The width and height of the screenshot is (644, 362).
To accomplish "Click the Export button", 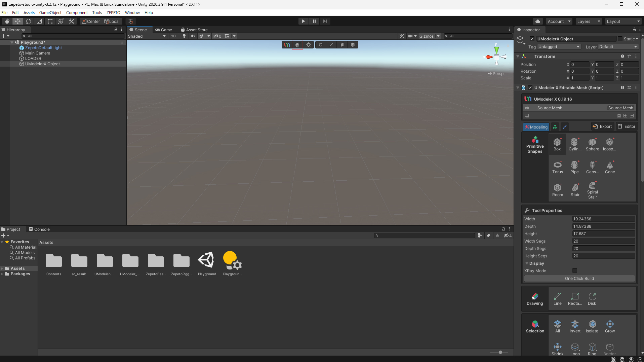I will click(602, 126).
